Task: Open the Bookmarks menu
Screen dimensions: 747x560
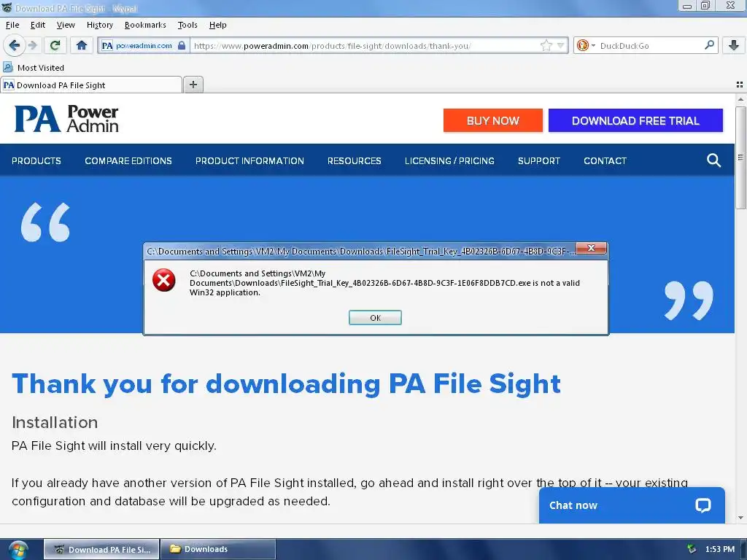Action: (145, 25)
